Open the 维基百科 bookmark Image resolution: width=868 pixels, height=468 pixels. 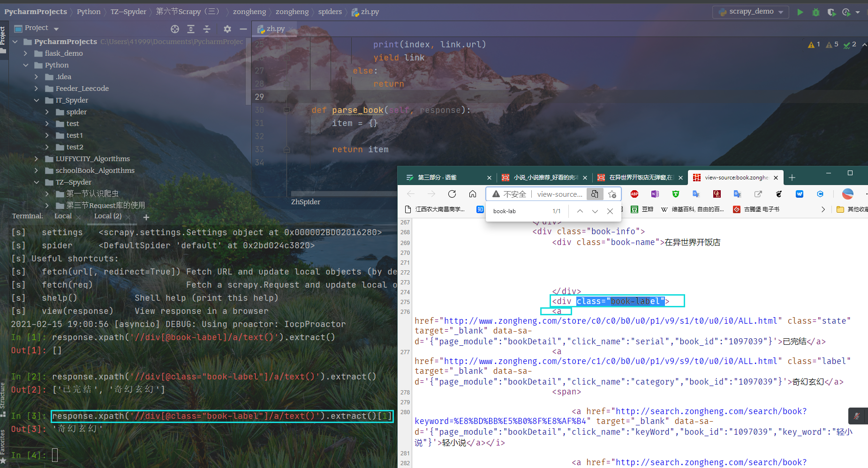(x=693, y=209)
